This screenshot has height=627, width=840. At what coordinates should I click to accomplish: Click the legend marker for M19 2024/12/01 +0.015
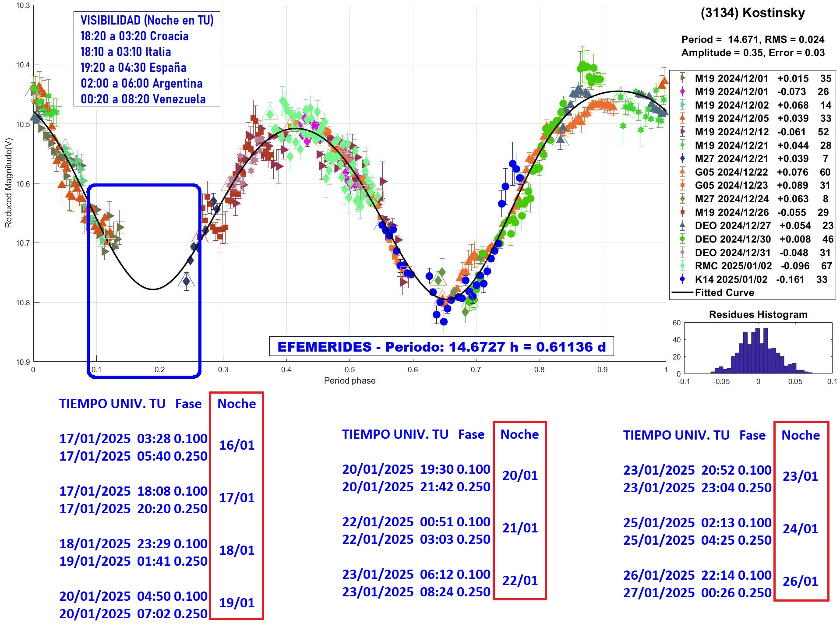pos(682,78)
